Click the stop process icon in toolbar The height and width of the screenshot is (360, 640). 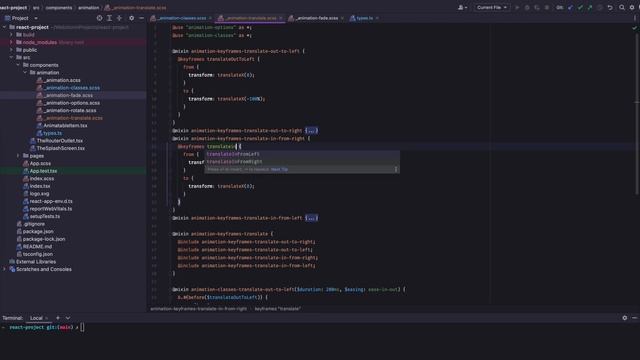pos(547,7)
